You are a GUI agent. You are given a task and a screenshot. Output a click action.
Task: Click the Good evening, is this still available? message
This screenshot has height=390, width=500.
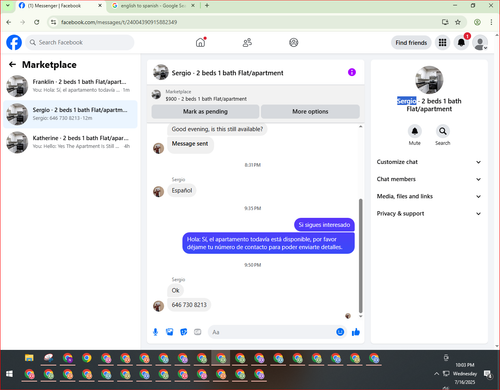217,129
